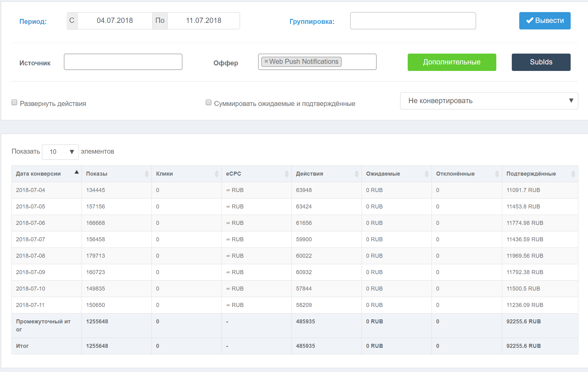Click the green Дополнительные button
The height and width of the screenshot is (372, 588).
point(452,62)
